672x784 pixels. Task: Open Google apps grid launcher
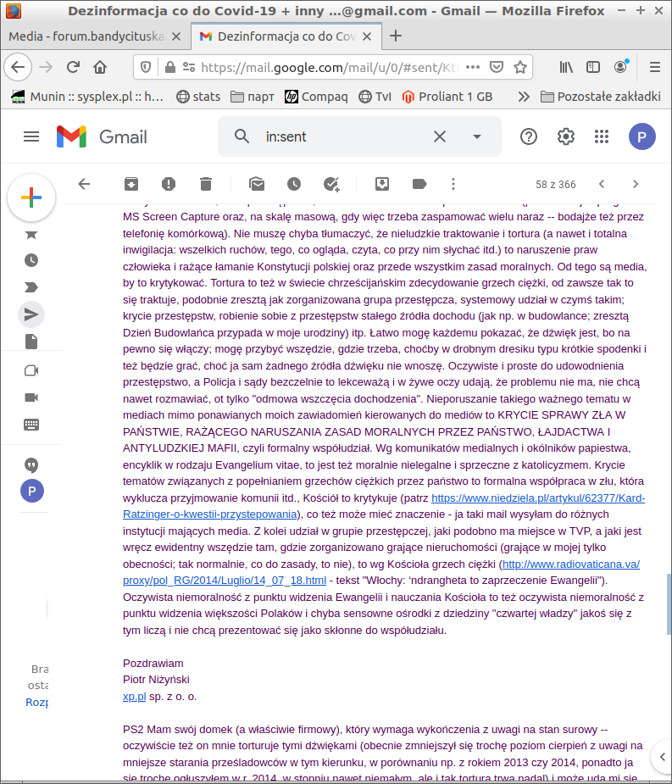coord(602,136)
